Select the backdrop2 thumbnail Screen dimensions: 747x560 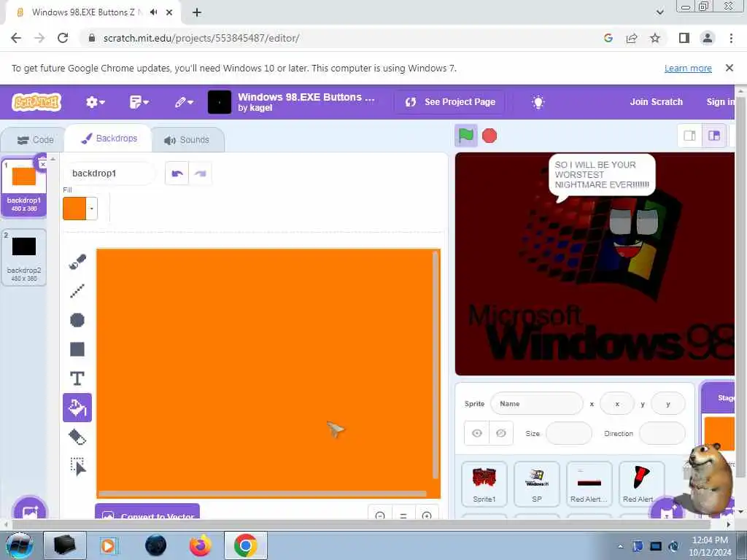pos(24,257)
